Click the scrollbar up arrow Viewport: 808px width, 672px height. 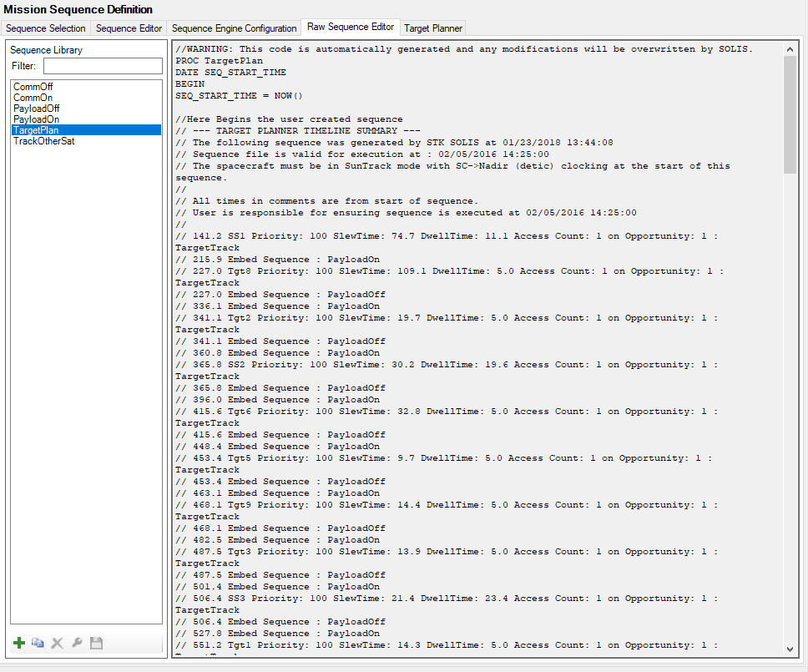(x=790, y=48)
